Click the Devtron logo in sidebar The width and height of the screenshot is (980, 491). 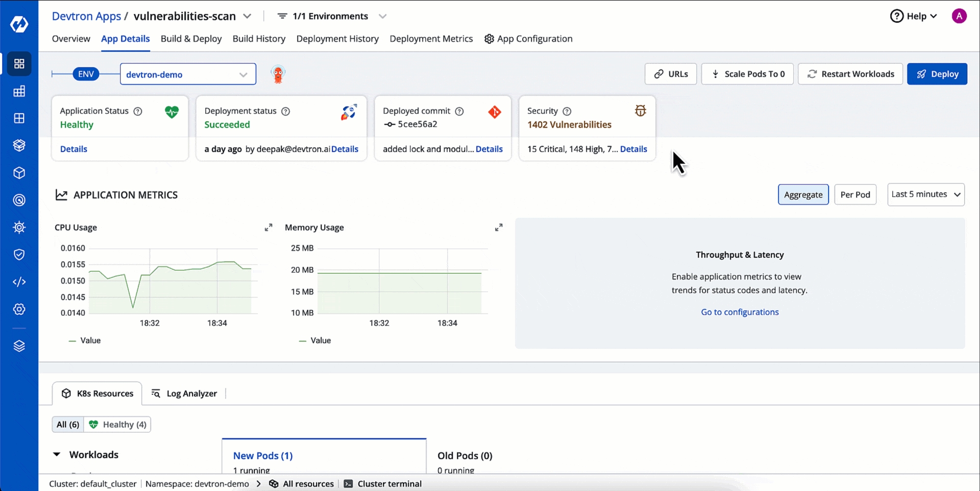19,24
